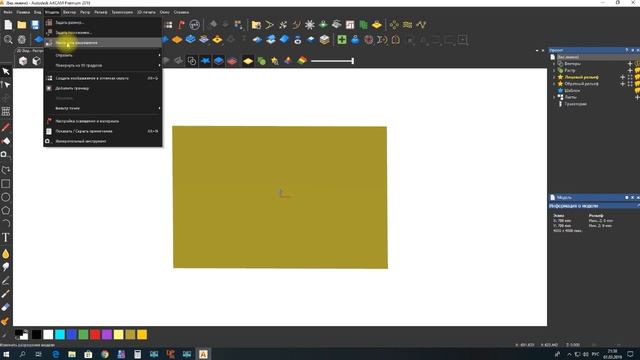Open Windows Start menu
This screenshot has height=360, width=640.
click(6, 354)
